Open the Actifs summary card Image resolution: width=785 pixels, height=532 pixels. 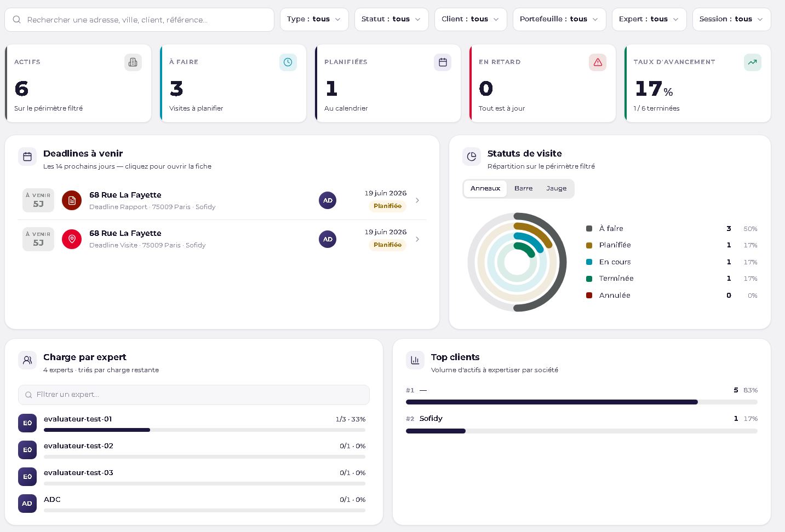78,83
